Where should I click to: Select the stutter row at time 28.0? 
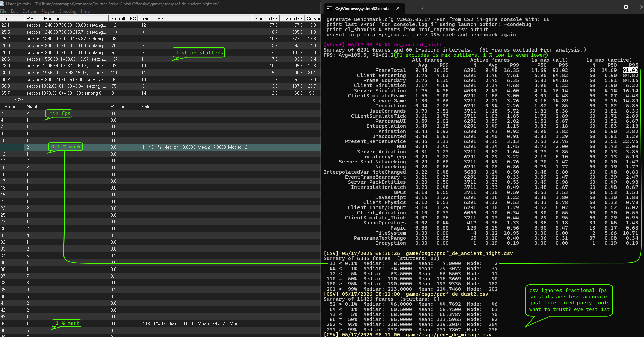point(160,66)
